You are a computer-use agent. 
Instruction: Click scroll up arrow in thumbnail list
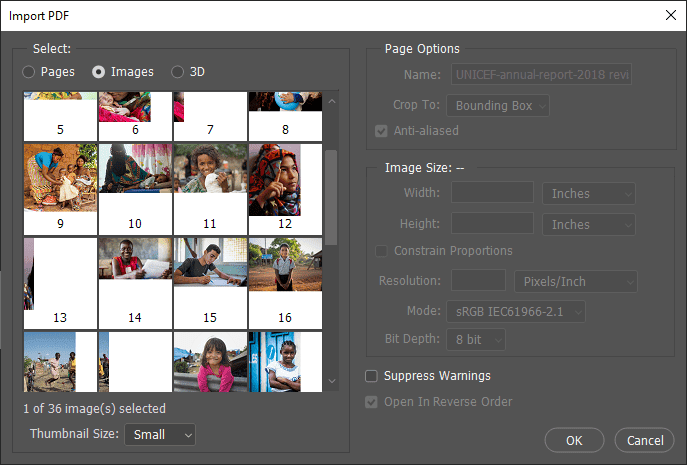point(332,101)
